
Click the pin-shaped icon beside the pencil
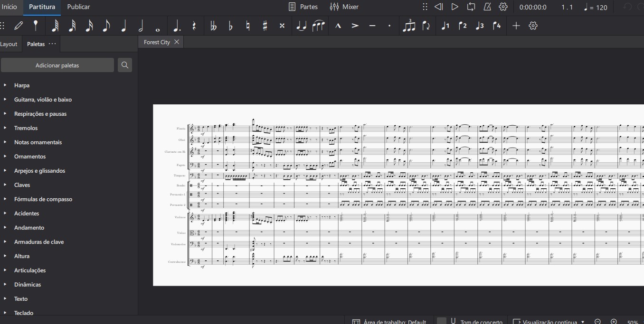tap(36, 26)
